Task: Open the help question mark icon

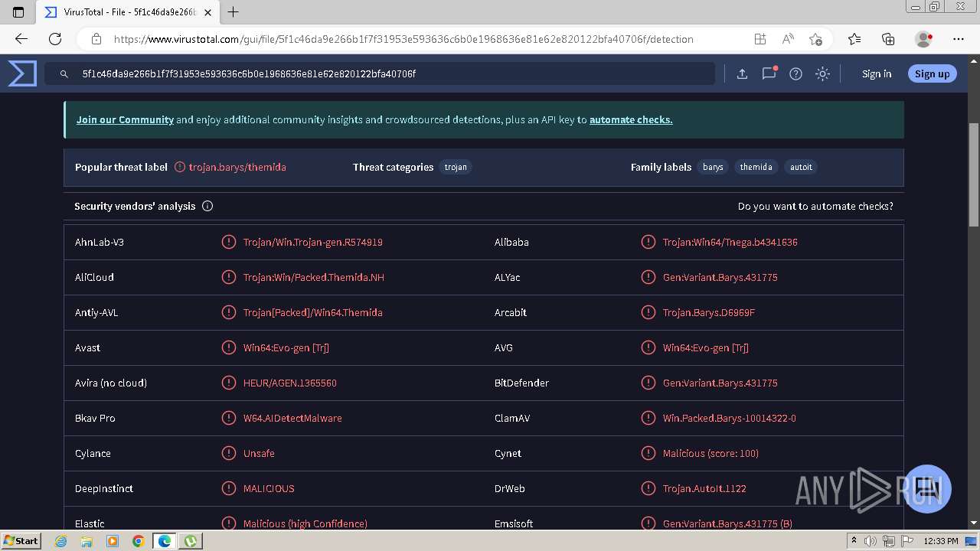Action: [795, 73]
